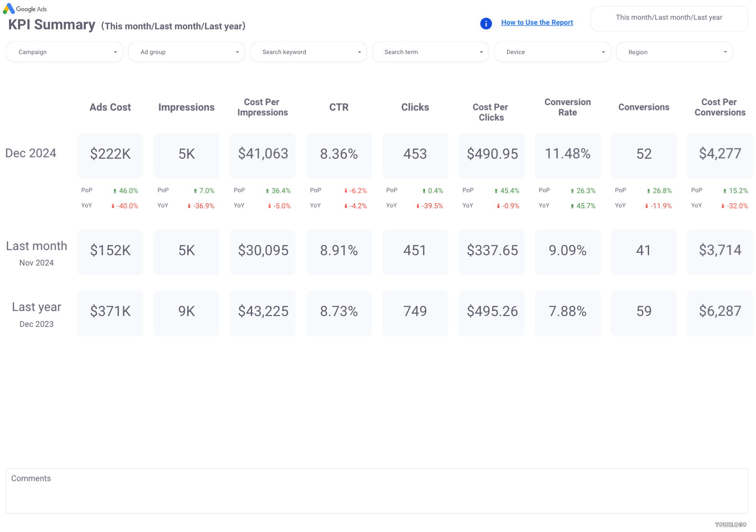Open the Region filter dropdown
The width and height of the screenshot is (756, 532).
[x=674, y=52]
